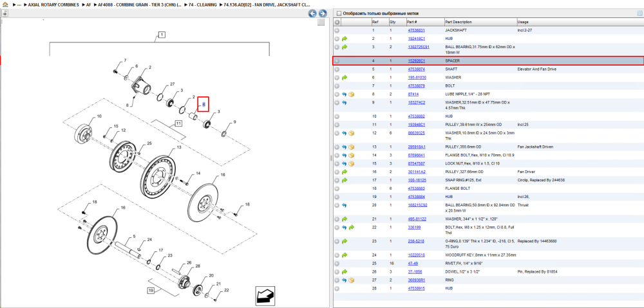
Task: Open part number 47-49 link
Action: tap(413, 263)
